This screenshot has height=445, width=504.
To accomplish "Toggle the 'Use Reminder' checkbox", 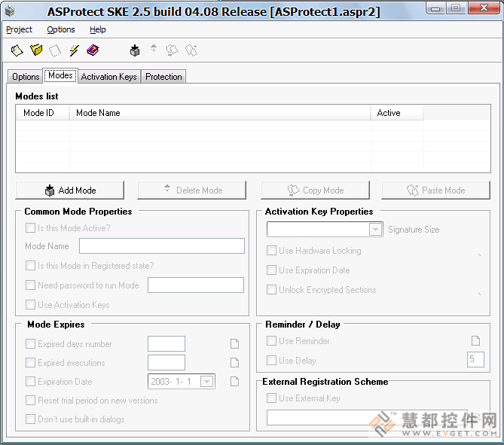I will [x=272, y=340].
